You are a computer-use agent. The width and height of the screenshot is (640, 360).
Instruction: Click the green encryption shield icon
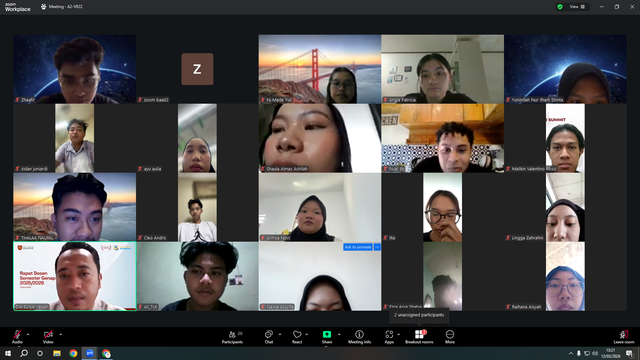tap(560, 7)
